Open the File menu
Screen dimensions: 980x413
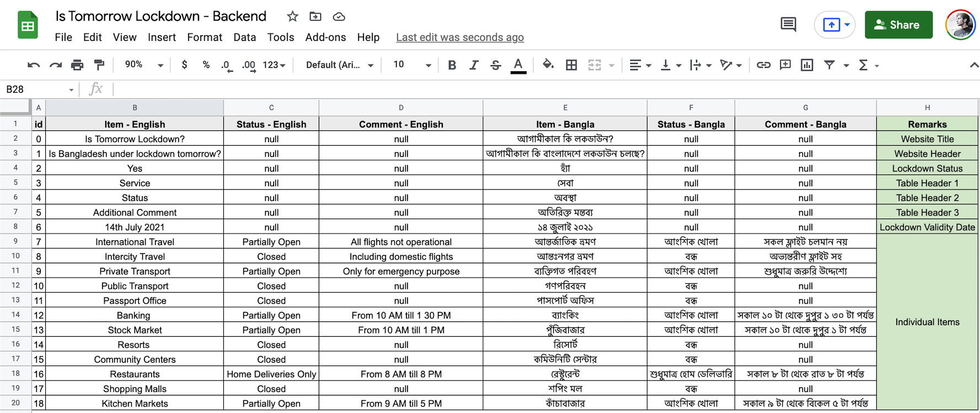tap(63, 38)
